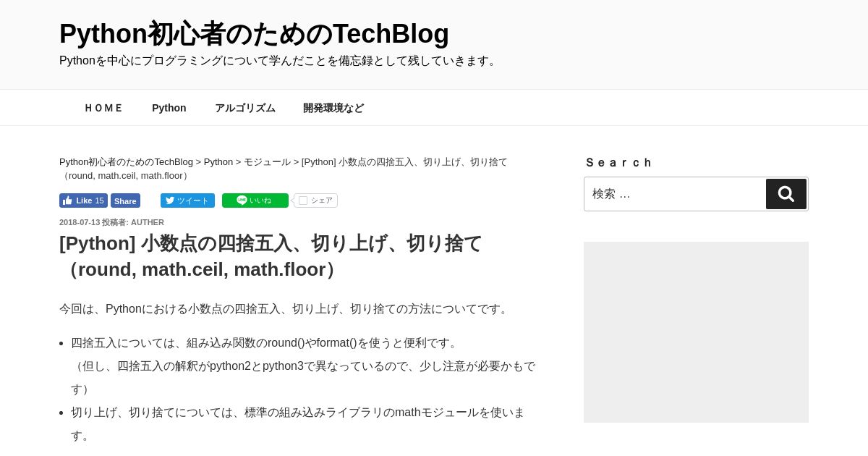868x456 pixels.
Task: Go to the アルゴリズム menu
Action: [x=245, y=108]
